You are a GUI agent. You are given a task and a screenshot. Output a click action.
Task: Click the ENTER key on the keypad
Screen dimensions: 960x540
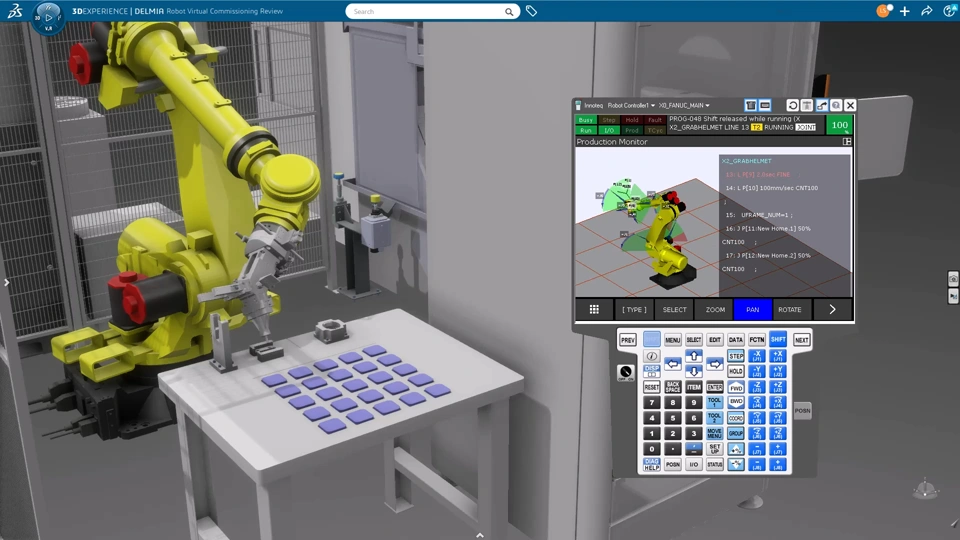click(x=714, y=387)
